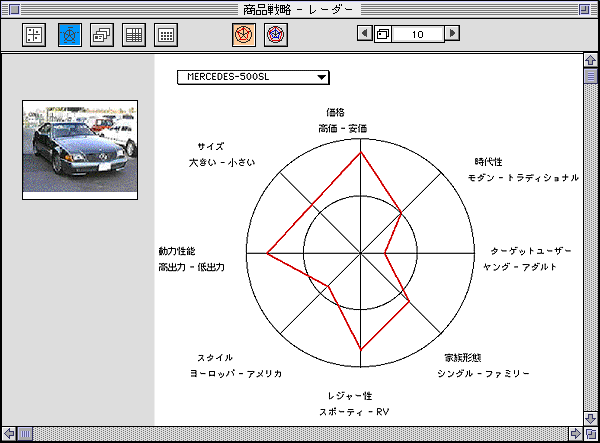Choose the single red radar chart mode
The height and width of the screenshot is (443, 600).
pos(244,35)
